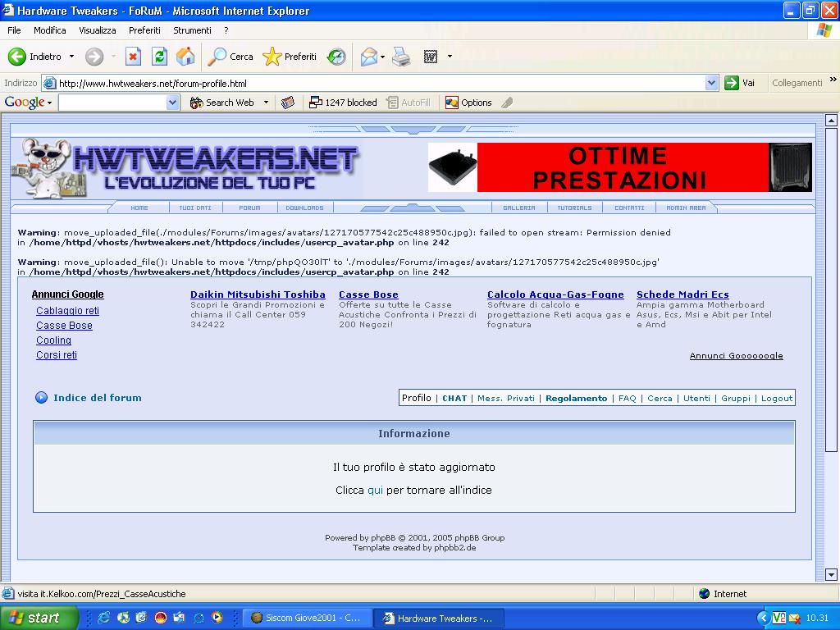Open the Google toolbar logo menu
Screen dimensions: 840x630
click(x=28, y=102)
